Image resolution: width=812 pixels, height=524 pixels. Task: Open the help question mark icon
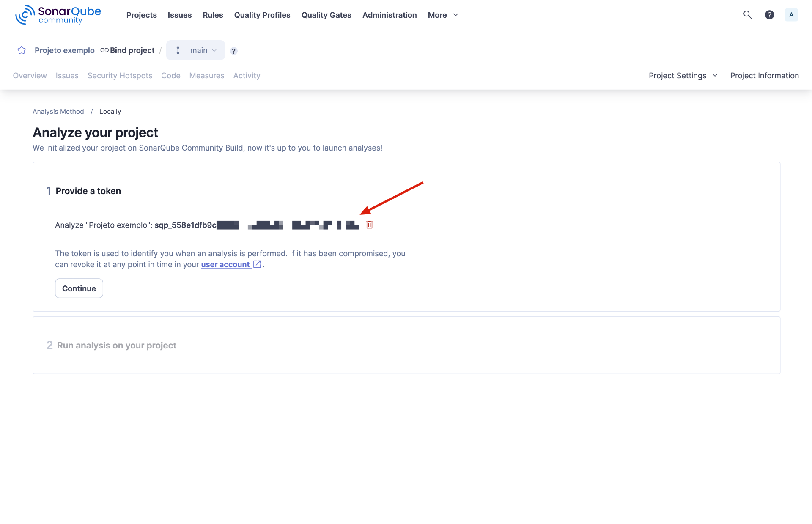coord(769,15)
